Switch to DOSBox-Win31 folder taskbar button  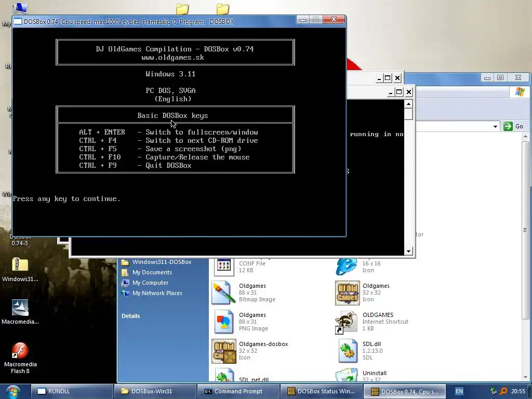(x=155, y=391)
